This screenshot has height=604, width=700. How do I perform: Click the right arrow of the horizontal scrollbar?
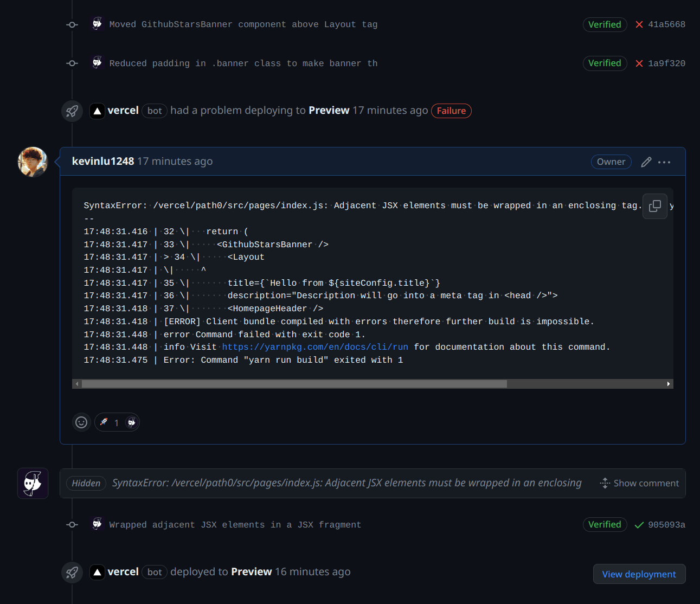tap(668, 383)
